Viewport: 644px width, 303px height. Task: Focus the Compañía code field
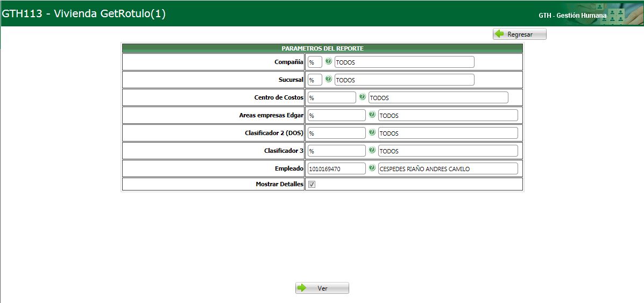315,62
